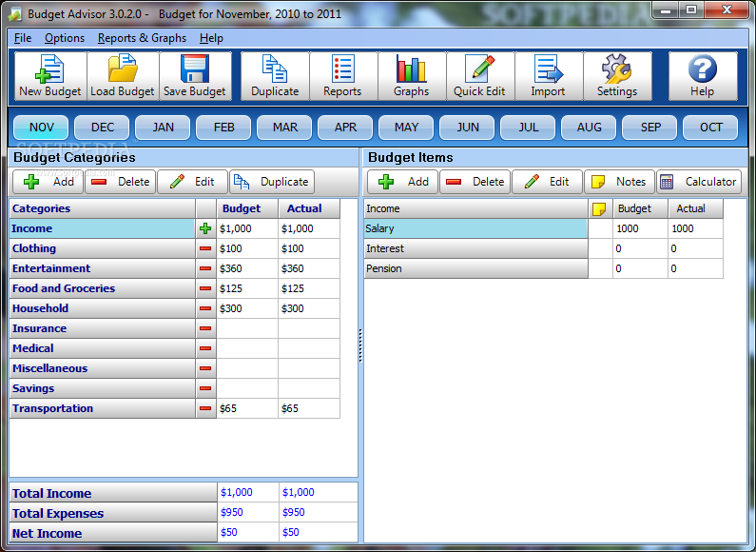Switch to the MAR month tab
Image resolution: width=756 pixels, height=552 pixels.
pos(285,128)
